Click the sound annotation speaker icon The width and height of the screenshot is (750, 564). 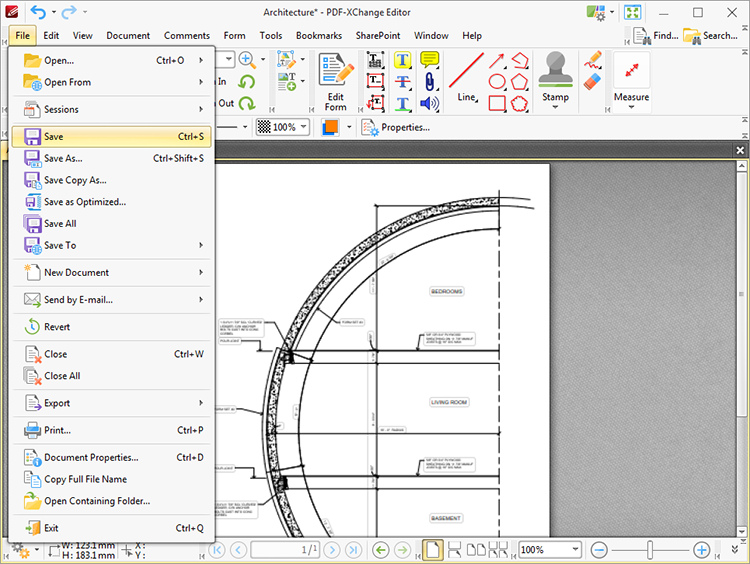[430, 103]
